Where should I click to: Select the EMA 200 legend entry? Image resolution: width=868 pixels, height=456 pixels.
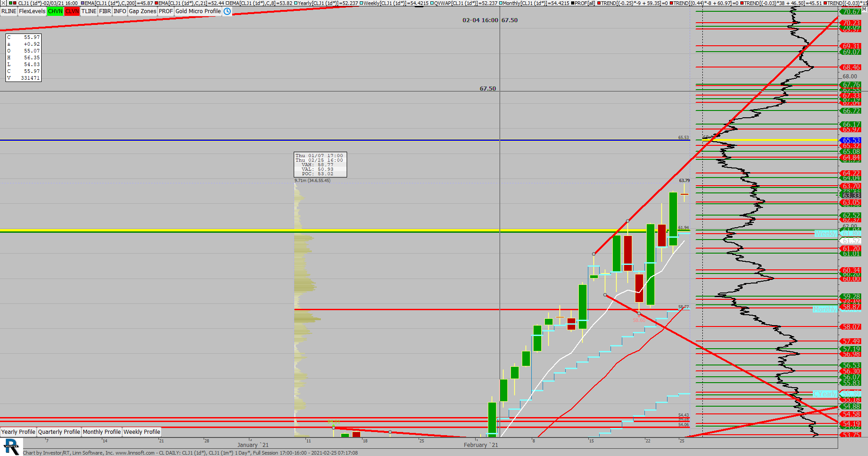click(117, 3)
